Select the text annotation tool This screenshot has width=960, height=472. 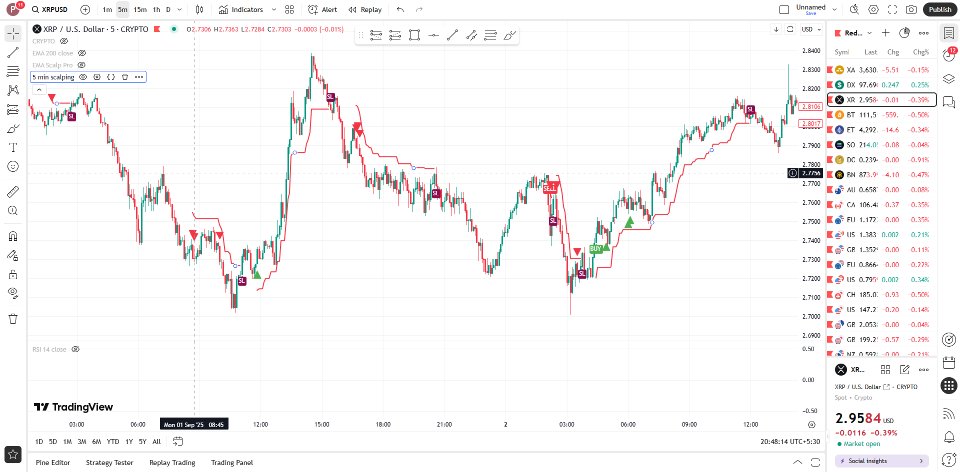[x=13, y=148]
